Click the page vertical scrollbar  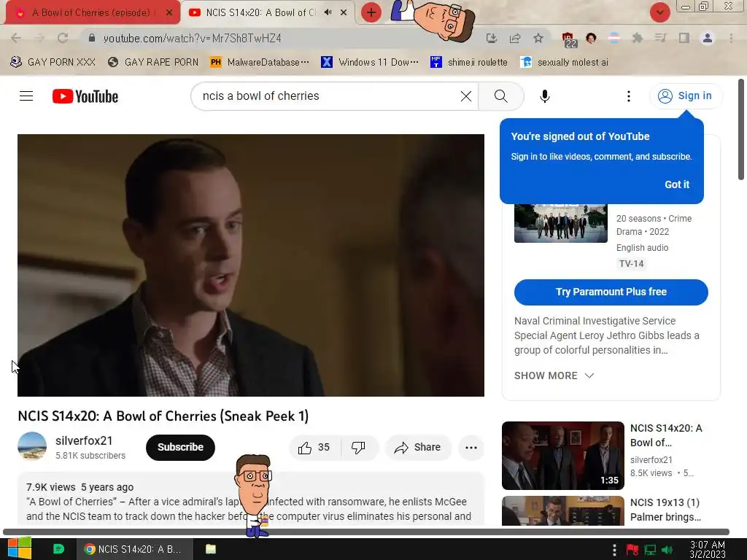[741, 130]
